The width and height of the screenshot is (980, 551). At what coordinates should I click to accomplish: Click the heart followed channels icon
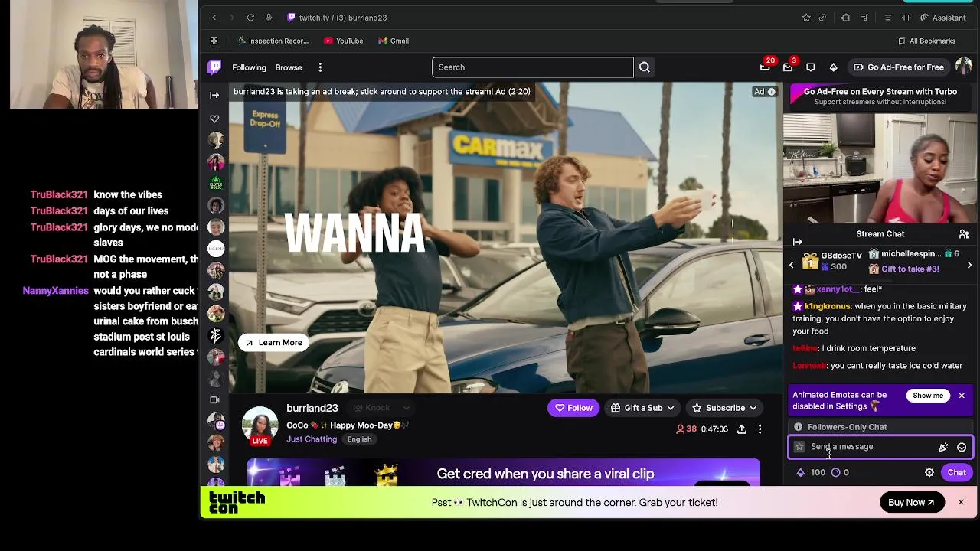point(214,119)
